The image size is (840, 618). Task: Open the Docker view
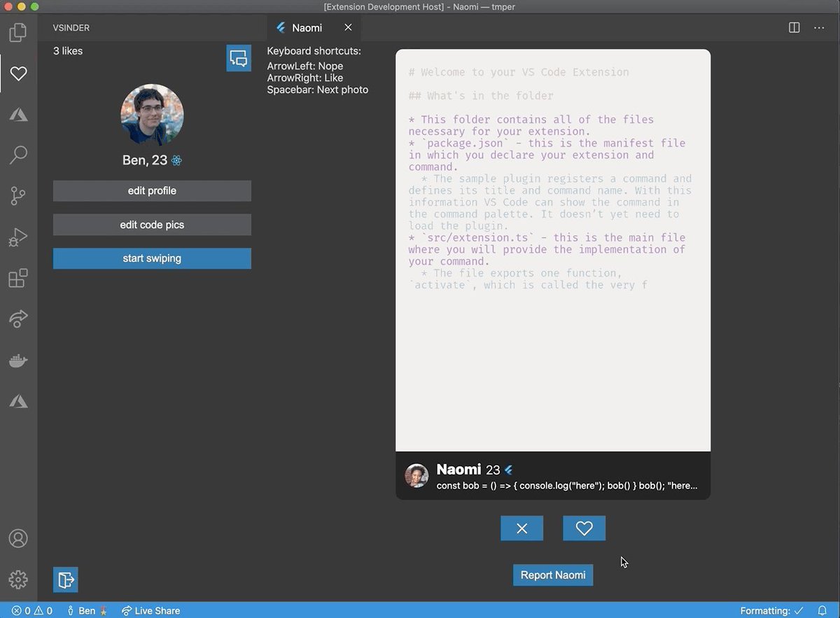pyautogui.click(x=18, y=361)
